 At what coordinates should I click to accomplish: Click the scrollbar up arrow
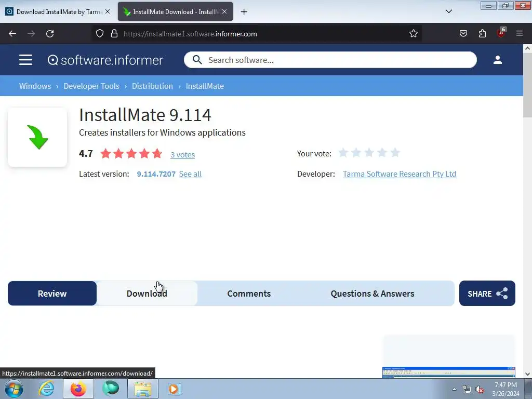527,48
